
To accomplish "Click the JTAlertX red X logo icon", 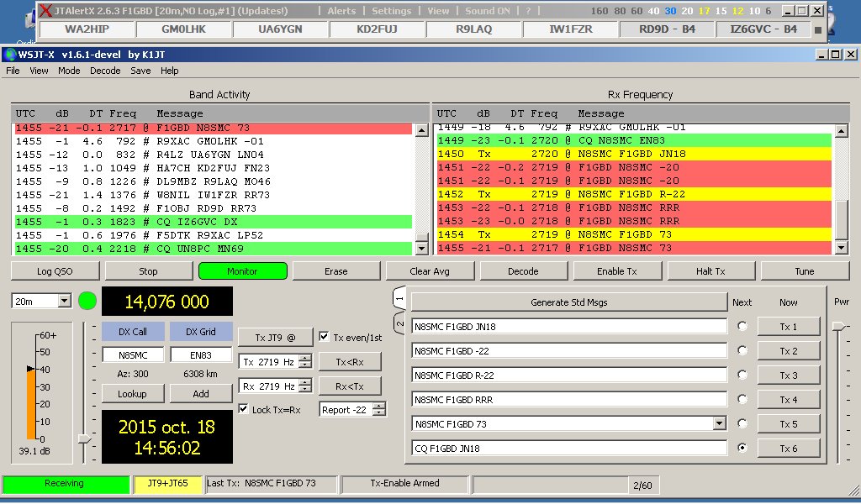I will (46, 10).
